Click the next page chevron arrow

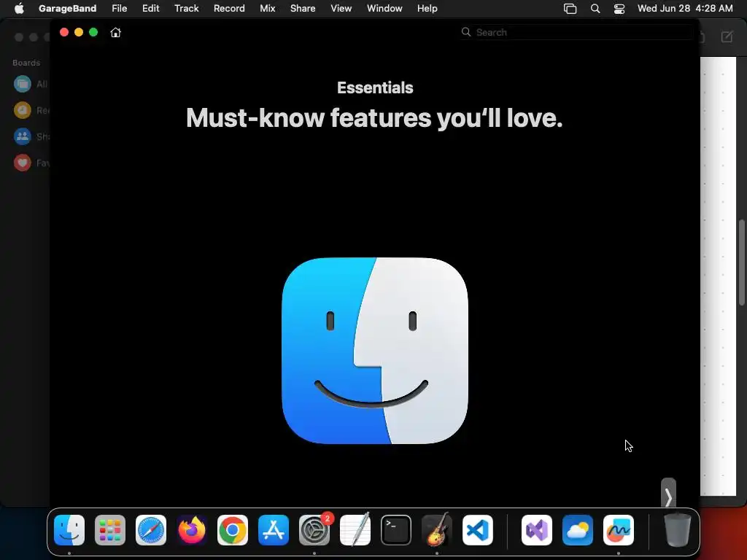click(668, 497)
